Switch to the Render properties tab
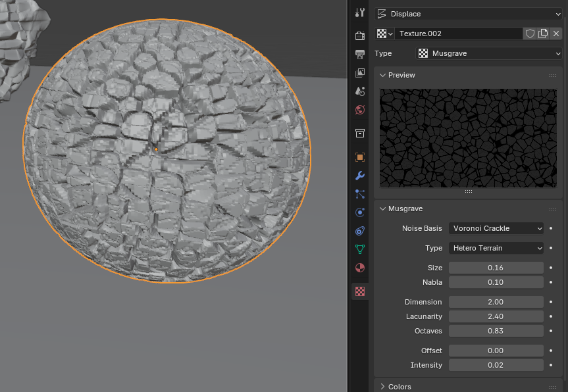Image resolution: width=568 pixels, height=392 pixels. (359, 36)
